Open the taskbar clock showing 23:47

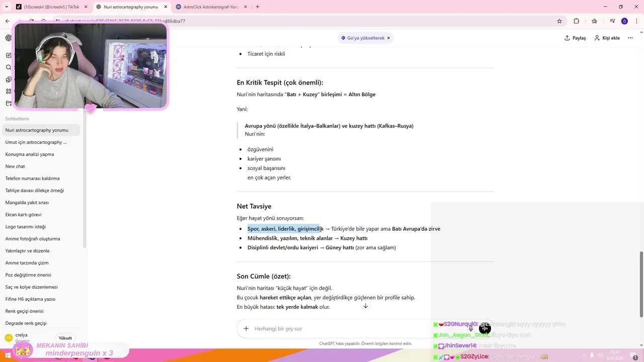tap(615, 355)
